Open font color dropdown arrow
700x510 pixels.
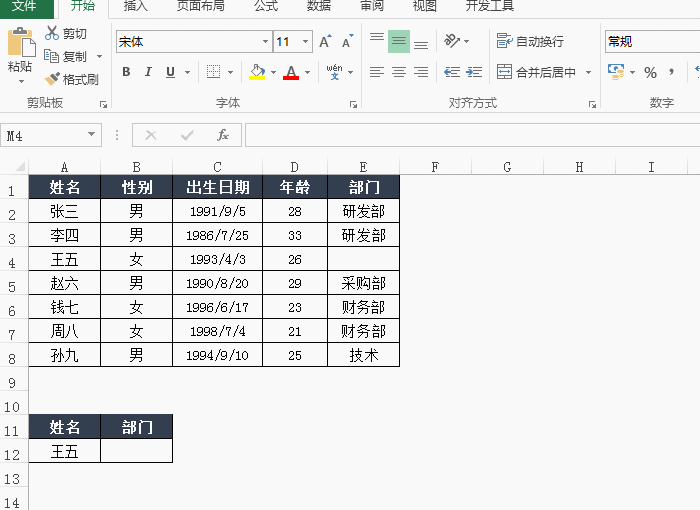click(x=308, y=72)
